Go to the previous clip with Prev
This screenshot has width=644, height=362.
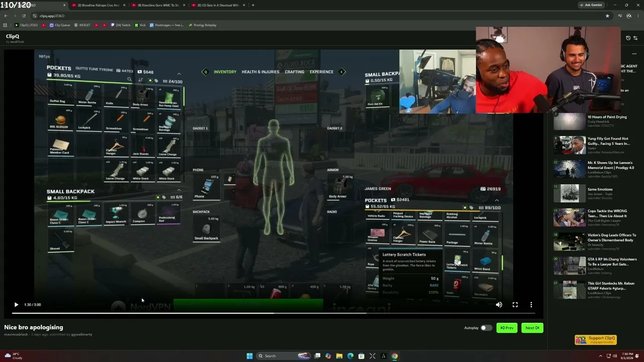tap(507, 328)
